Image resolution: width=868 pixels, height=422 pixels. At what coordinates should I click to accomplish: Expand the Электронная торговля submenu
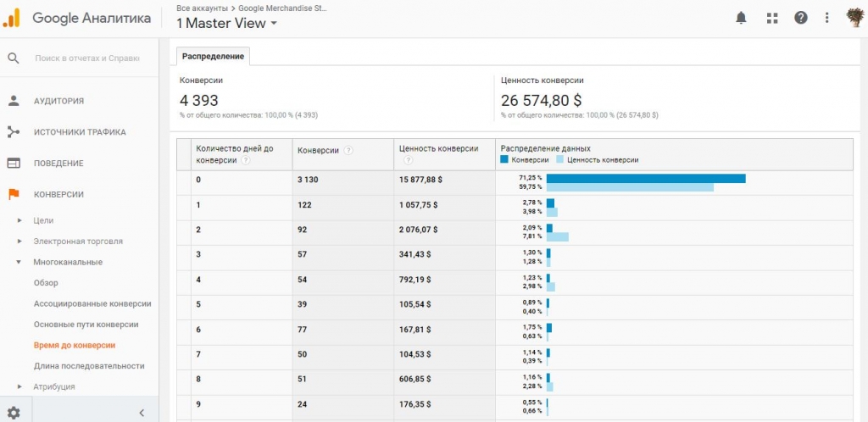pyautogui.click(x=20, y=242)
